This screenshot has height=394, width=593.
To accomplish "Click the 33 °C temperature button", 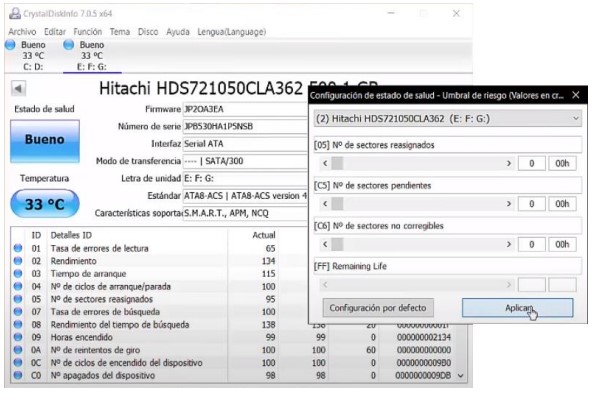I will pos(45,204).
